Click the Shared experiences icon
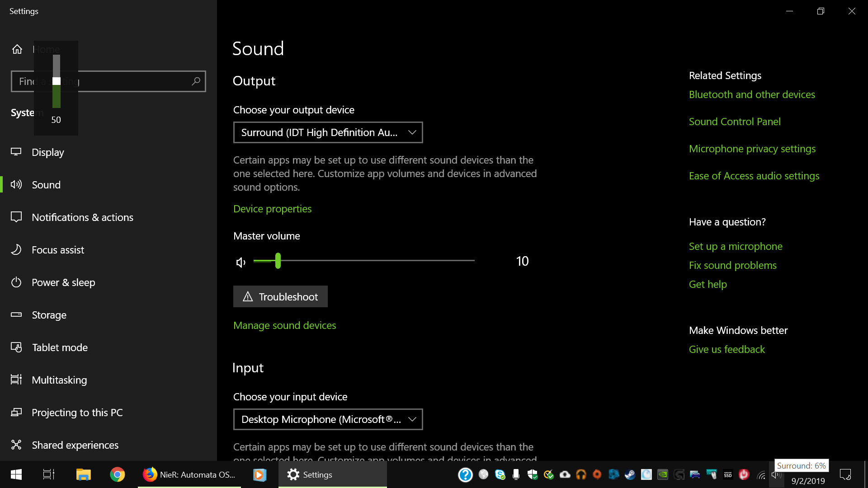868x488 pixels. (16, 445)
